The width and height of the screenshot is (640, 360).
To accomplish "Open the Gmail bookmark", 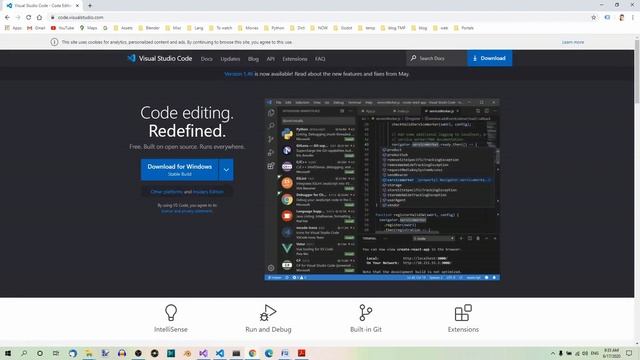I will 36,28.
